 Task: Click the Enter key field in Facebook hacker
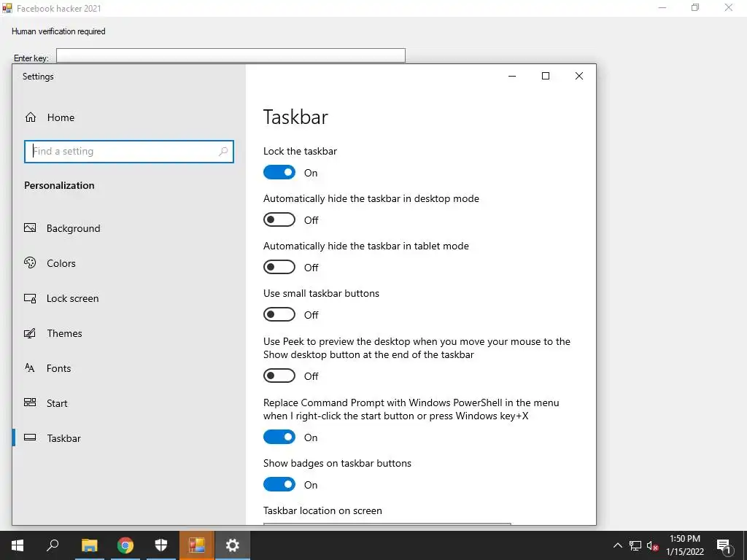click(x=231, y=55)
